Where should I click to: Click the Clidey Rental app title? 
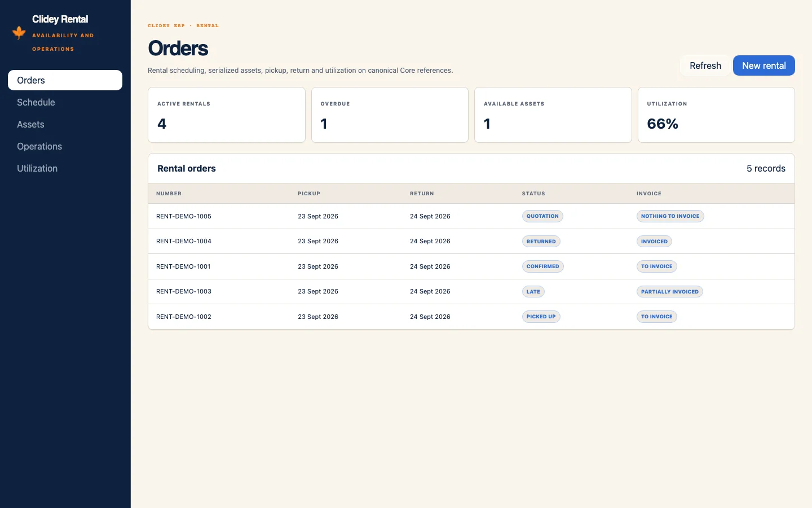[x=60, y=19]
